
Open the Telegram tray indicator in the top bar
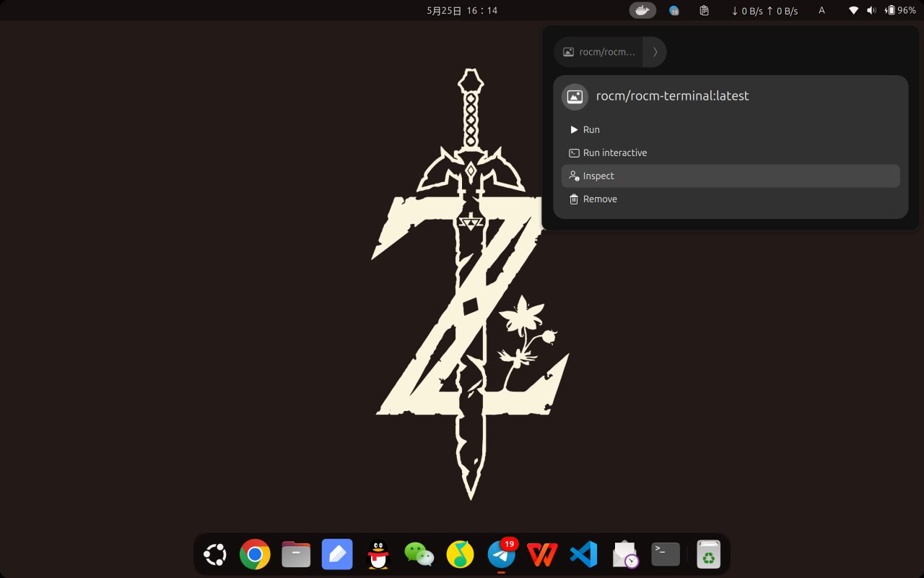(674, 10)
